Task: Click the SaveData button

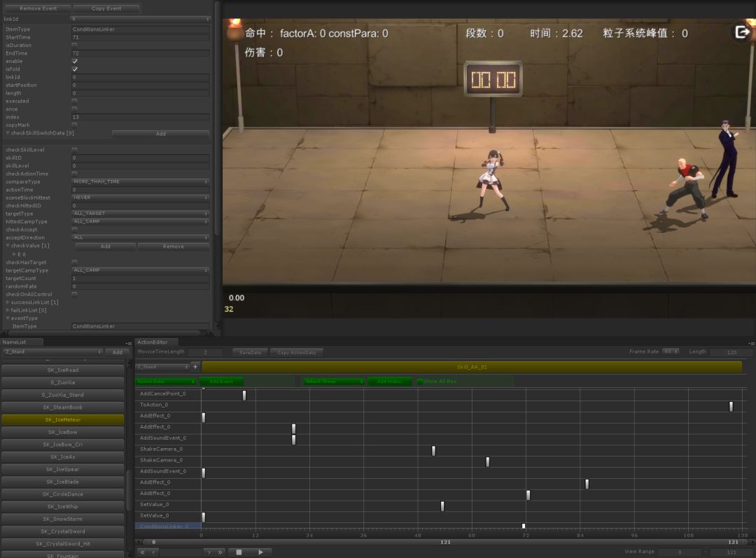Action: click(x=251, y=352)
